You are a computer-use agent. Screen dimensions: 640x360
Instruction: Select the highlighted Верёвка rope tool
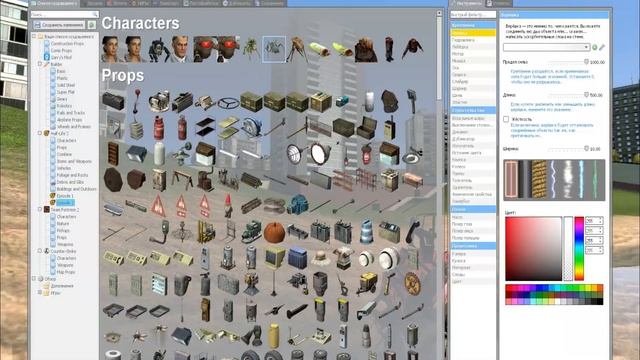[x=473, y=33]
